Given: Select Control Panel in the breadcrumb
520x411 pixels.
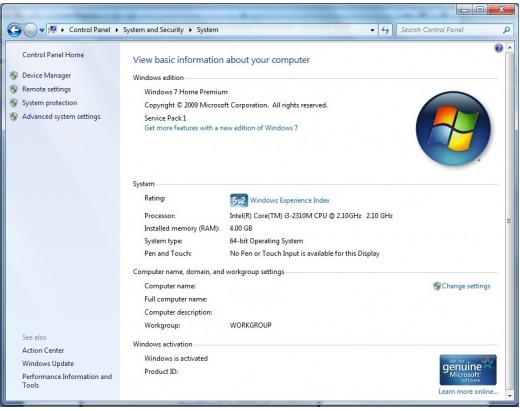Looking at the screenshot, I should [89, 30].
